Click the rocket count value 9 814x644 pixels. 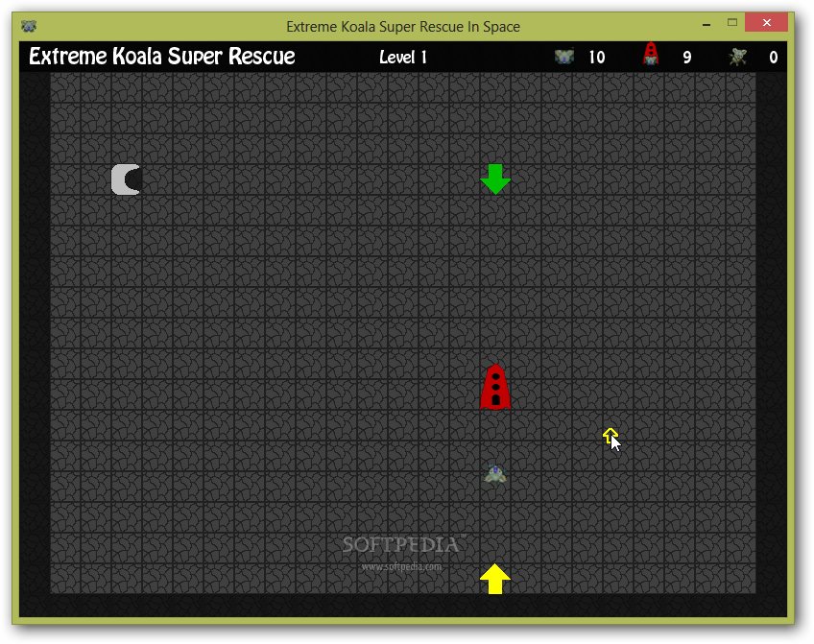pos(687,57)
